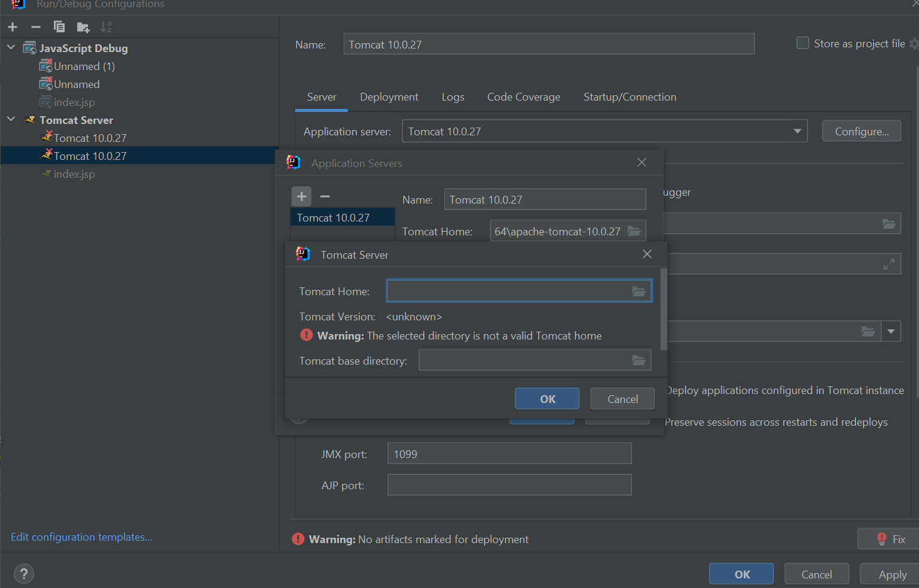The image size is (919, 588).
Task: Focus Name field in Application Servers dialog
Action: pyautogui.click(x=545, y=199)
